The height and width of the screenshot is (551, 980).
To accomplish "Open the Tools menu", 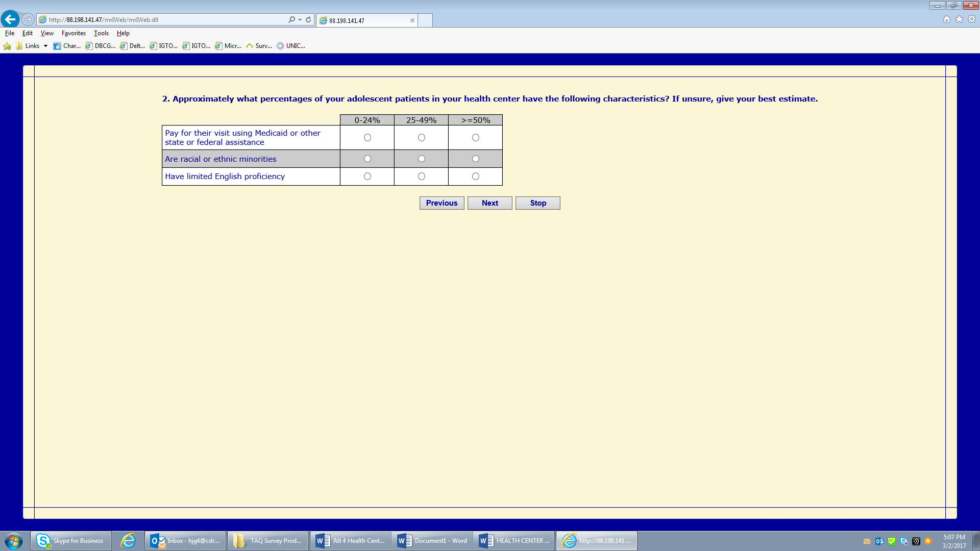I will 101,33.
